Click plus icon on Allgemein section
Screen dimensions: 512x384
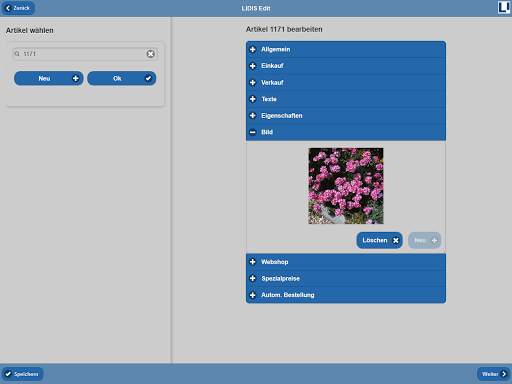[253, 49]
